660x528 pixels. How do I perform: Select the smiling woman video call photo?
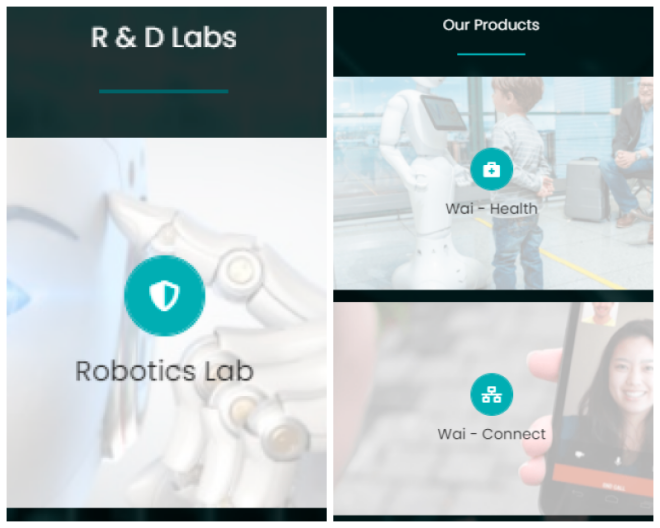[x=493, y=408]
